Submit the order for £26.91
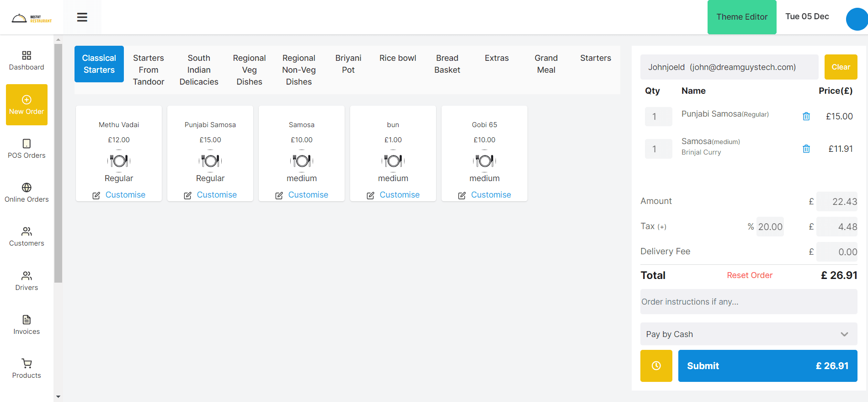Screen dimensions: 868x402 [767, 366]
